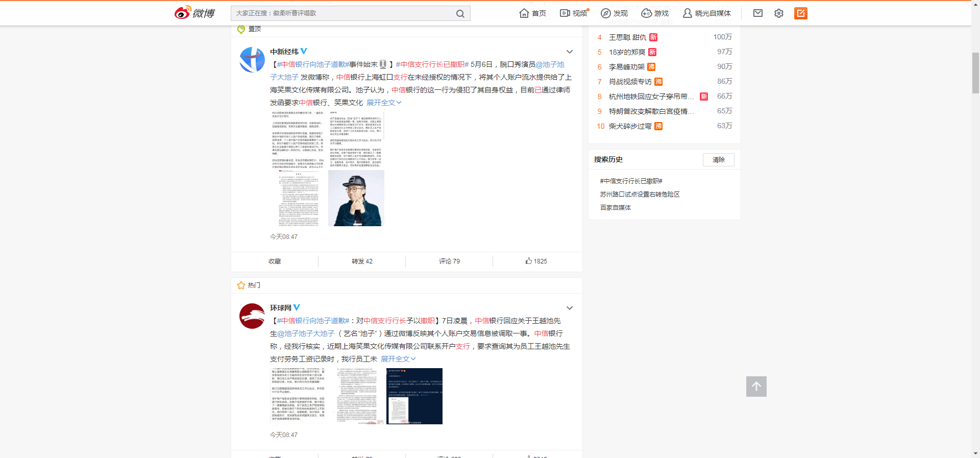Open second image in 环球网 post

coord(356,396)
